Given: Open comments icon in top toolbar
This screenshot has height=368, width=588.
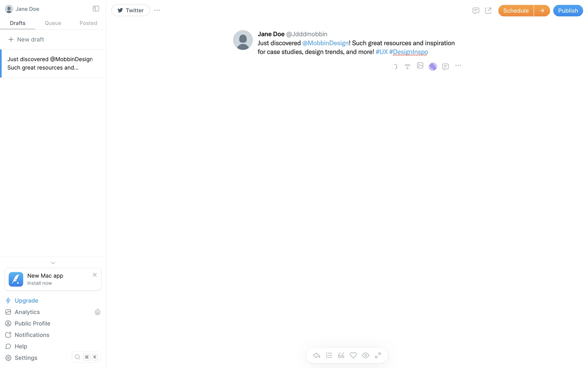Looking at the screenshot, I should tap(476, 11).
